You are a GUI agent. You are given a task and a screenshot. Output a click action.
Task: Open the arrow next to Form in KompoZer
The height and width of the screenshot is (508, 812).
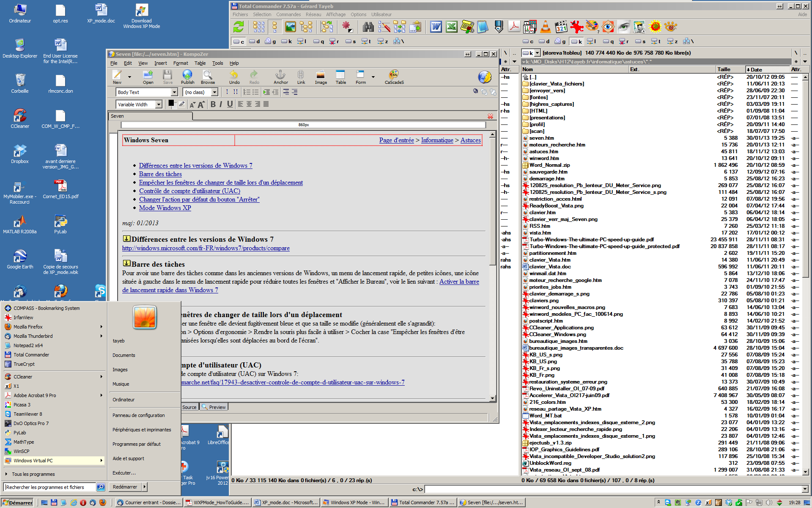pos(373,77)
